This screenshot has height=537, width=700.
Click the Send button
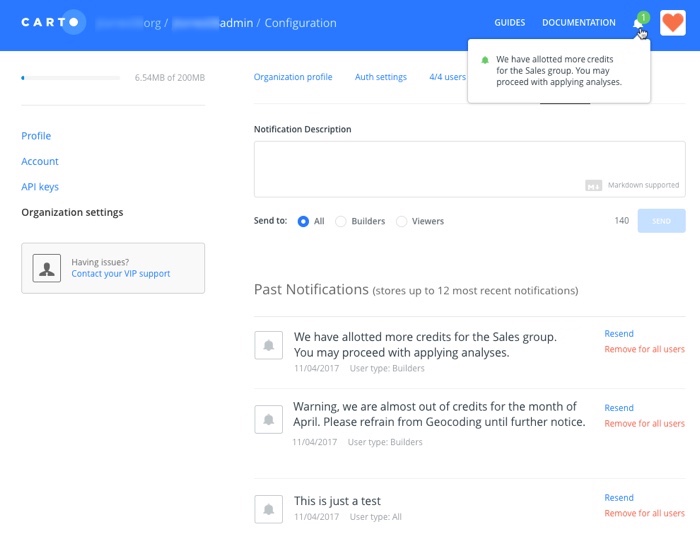[661, 221]
